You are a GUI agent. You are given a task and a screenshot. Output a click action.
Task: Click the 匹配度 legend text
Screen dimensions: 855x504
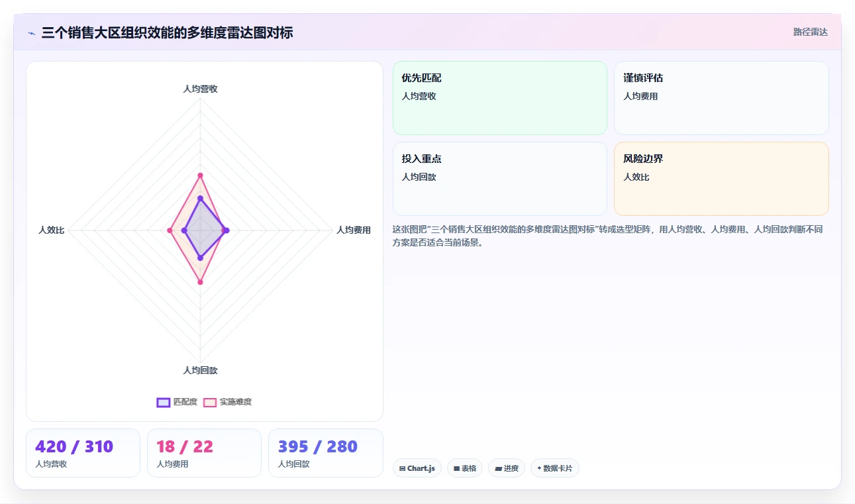(x=185, y=402)
